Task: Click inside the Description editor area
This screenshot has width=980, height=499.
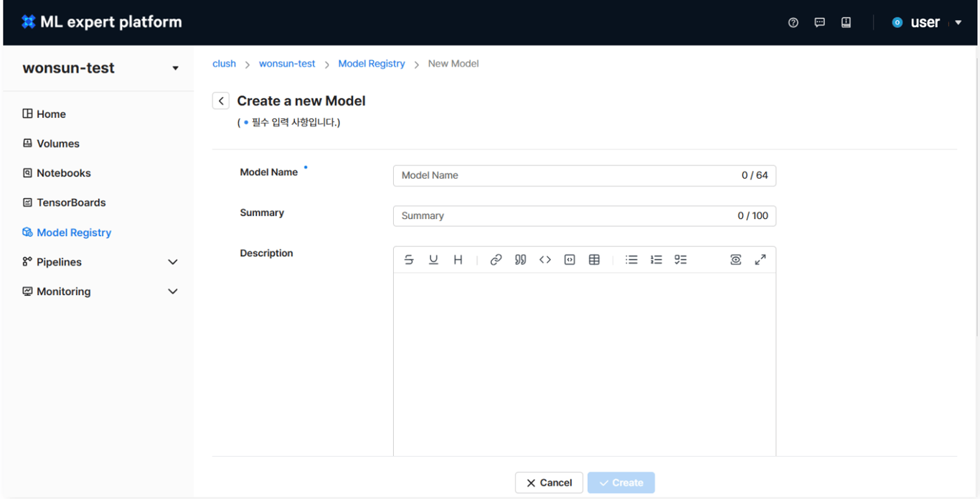Action: [585, 364]
